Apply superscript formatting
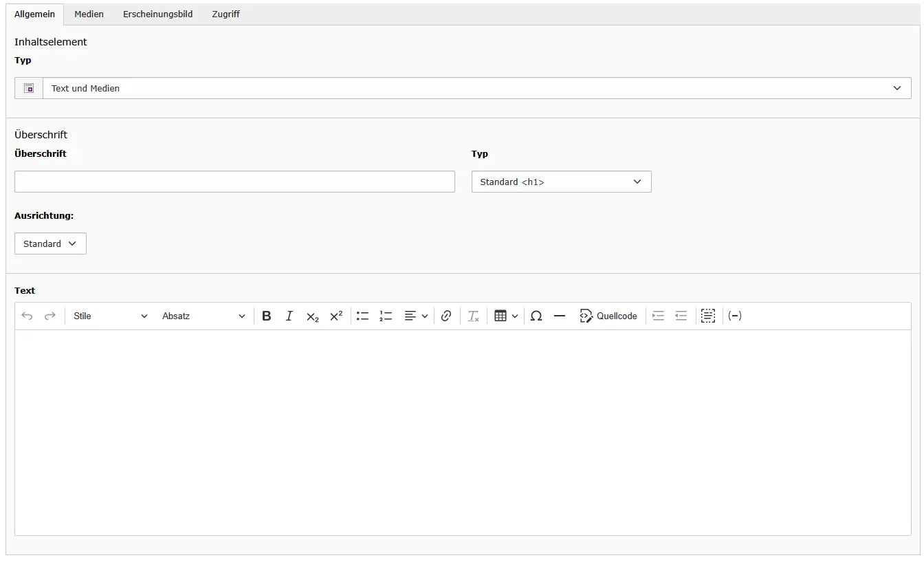Screen dimensions: 924x562 pyautogui.click(x=336, y=316)
